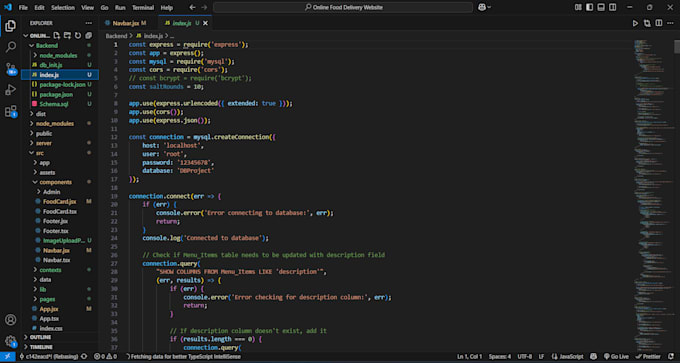Screen dimensions: 680x363
Task: Go forward using the navigation arrow
Action: [204, 7]
